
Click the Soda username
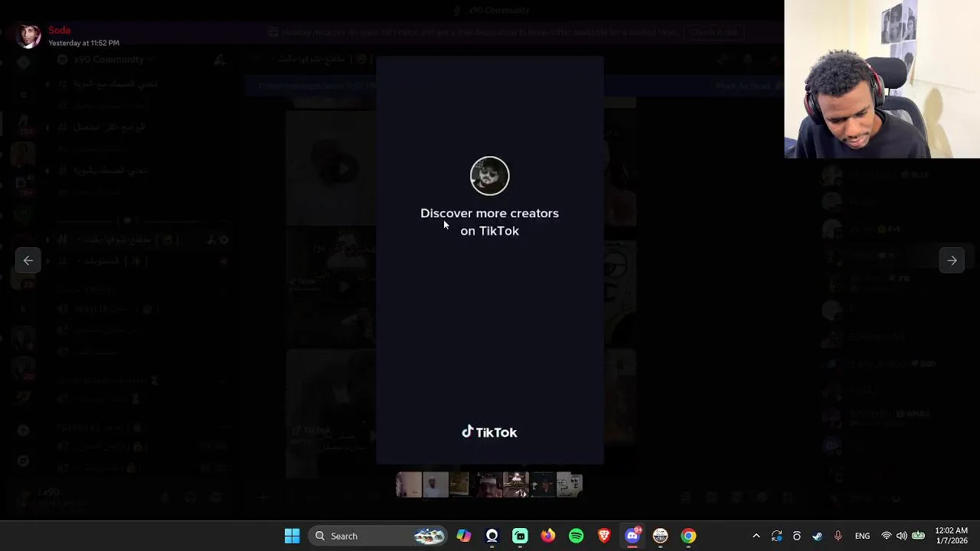coord(59,31)
